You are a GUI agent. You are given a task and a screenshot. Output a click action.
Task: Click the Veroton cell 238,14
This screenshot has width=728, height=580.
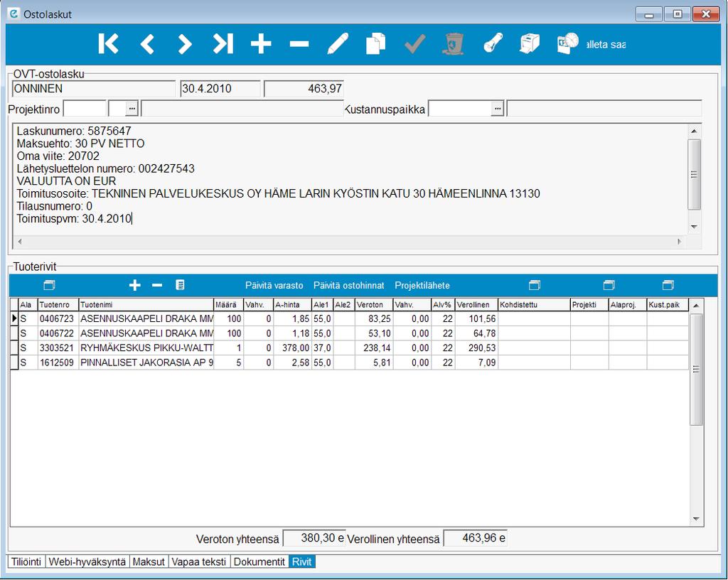point(374,348)
